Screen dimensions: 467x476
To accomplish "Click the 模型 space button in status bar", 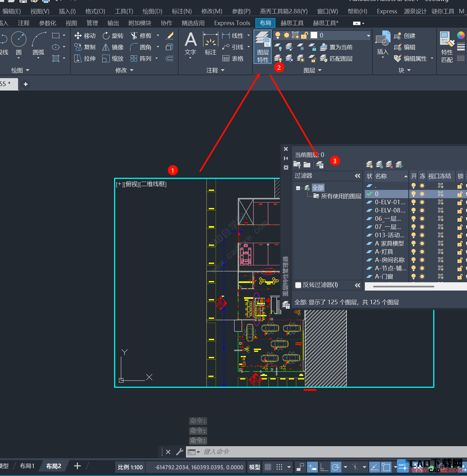I will pos(254,467).
